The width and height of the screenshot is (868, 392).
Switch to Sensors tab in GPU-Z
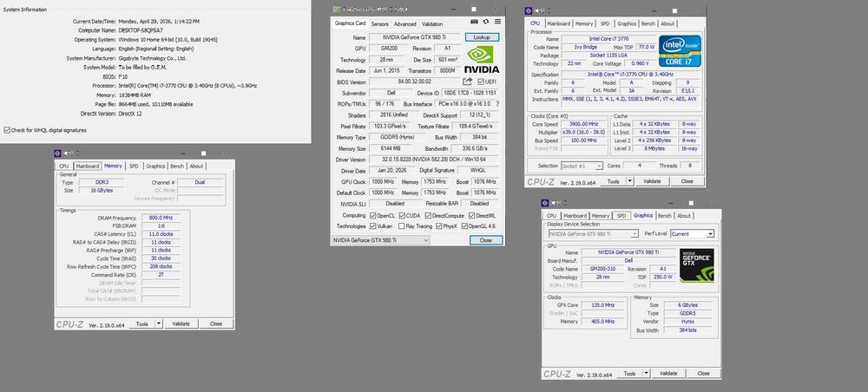click(380, 23)
